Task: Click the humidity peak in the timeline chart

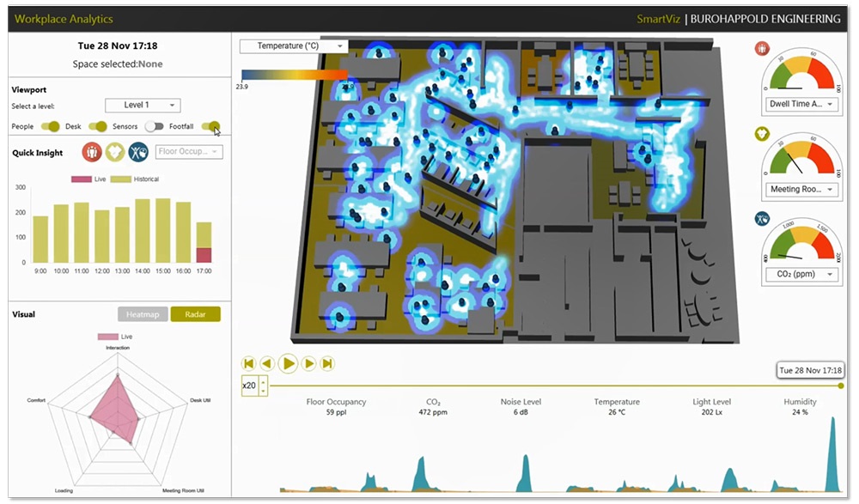Action: [833, 453]
